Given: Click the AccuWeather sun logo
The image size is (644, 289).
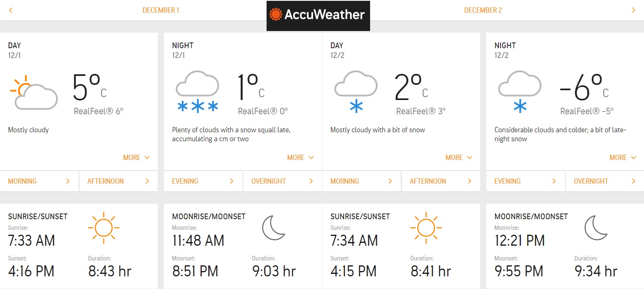Looking at the screenshot, I should coord(276,14).
